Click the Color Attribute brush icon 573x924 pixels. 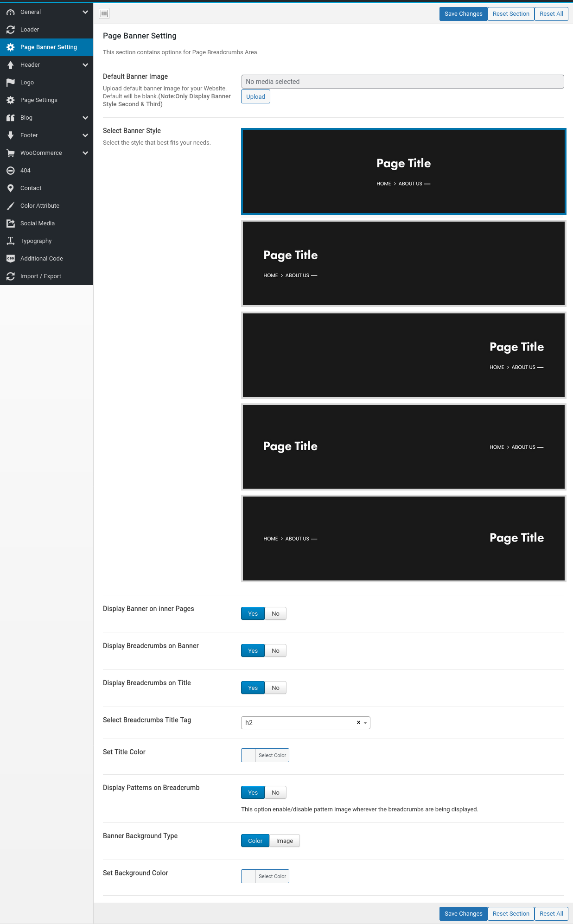point(11,206)
